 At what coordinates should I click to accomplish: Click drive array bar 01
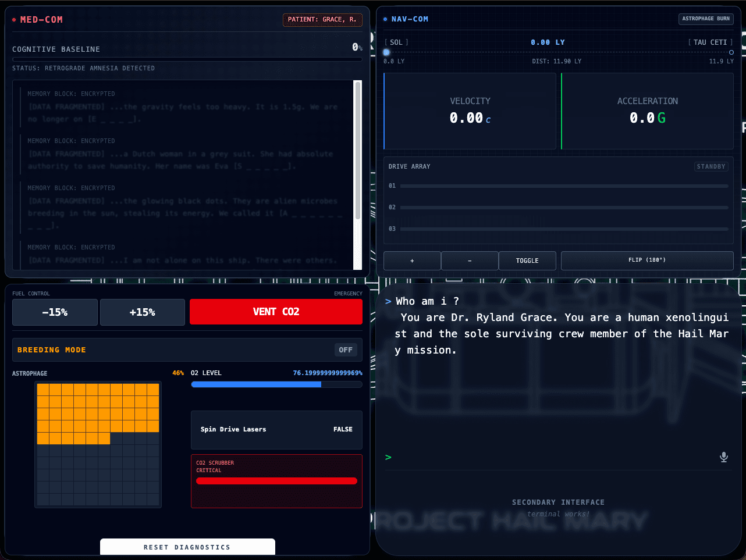pos(564,186)
